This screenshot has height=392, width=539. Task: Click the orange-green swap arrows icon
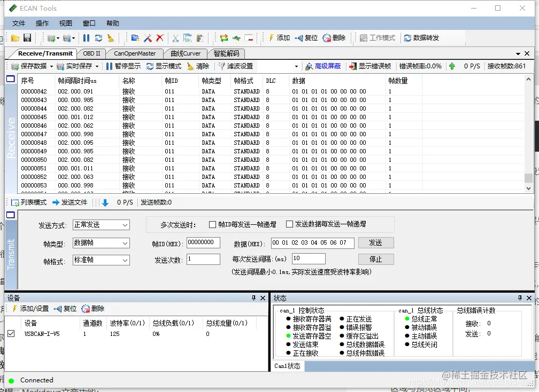[224, 38]
